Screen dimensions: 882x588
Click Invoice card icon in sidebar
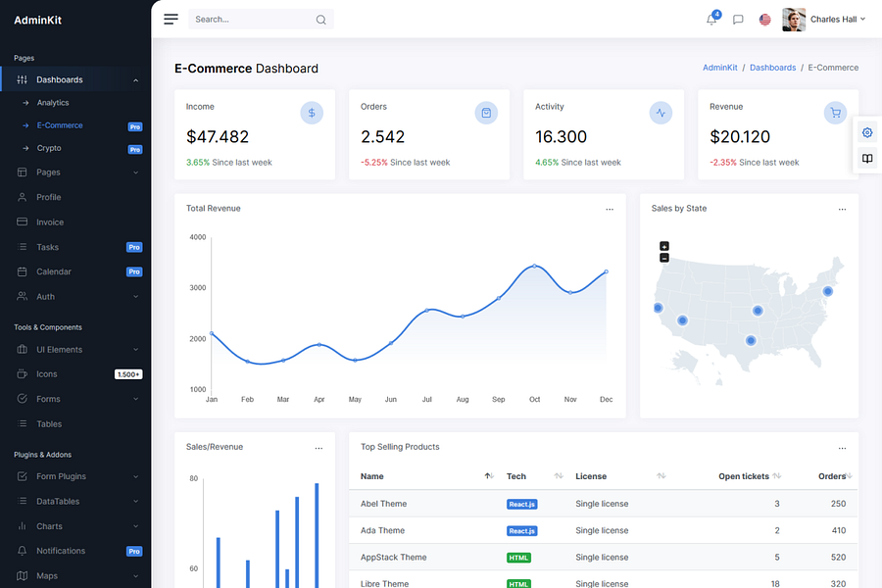click(22, 222)
